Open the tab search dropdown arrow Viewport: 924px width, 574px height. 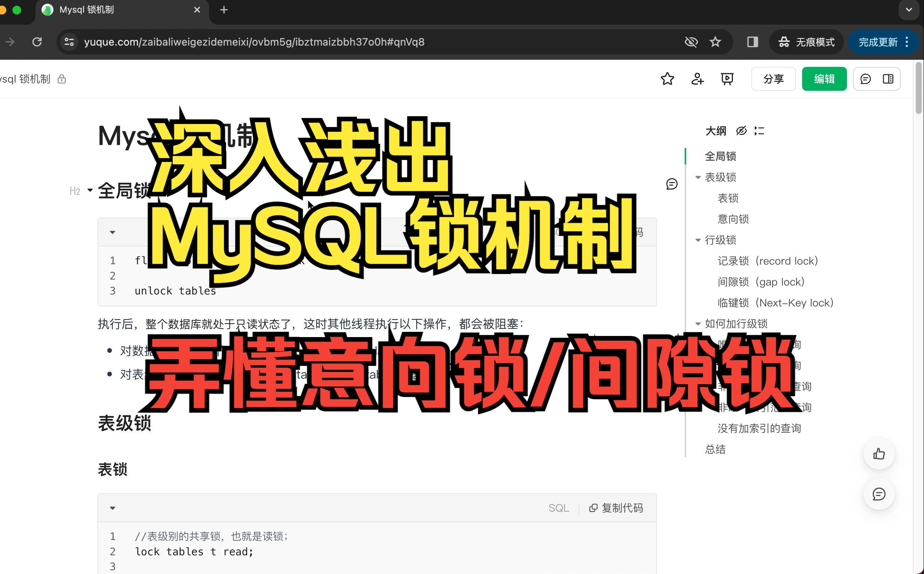coord(909,10)
